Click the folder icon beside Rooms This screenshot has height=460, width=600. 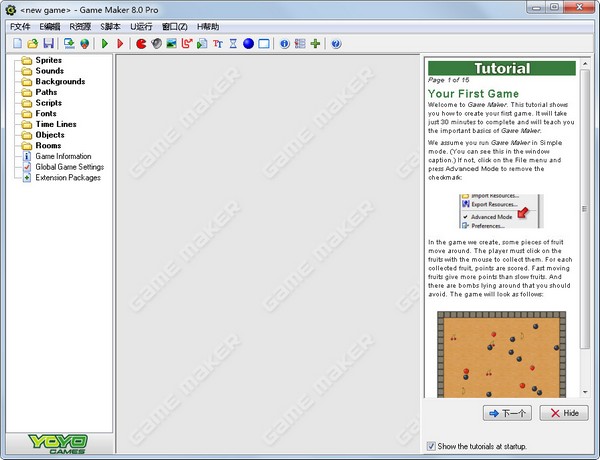(26, 146)
